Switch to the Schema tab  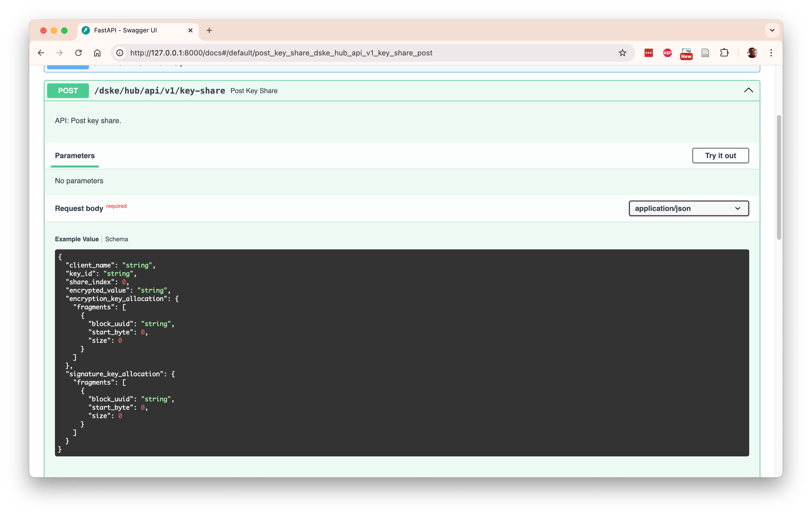(116, 239)
